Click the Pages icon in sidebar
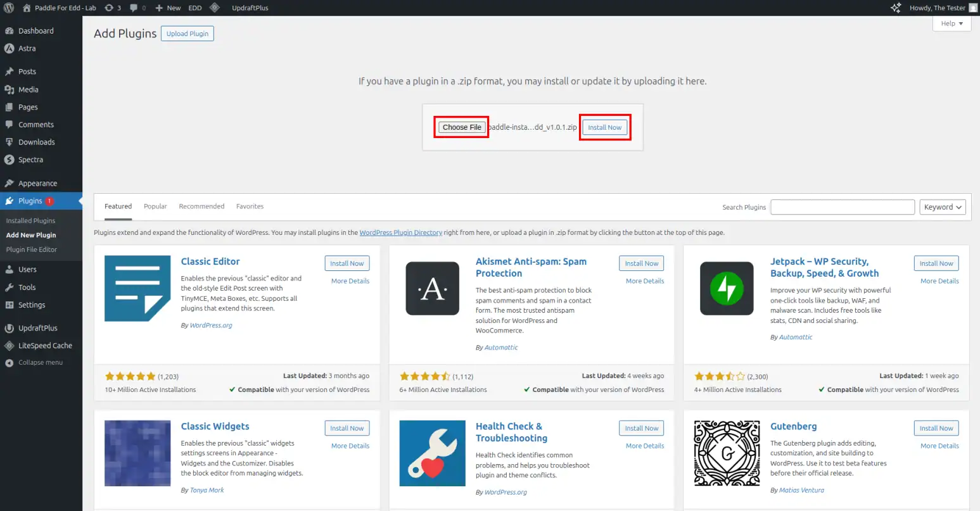This screenshot has height=511, width=980. point(10,107)
